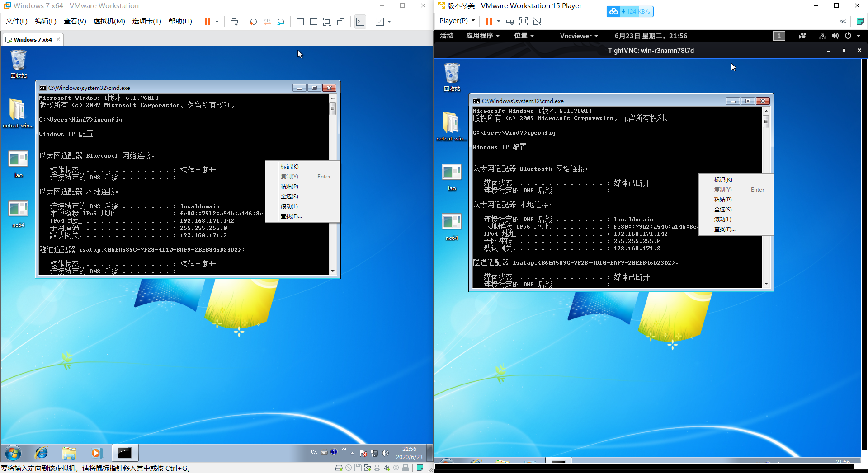Click the workspace indicator 1
The image size is (868, 473).
pos(779,36)
